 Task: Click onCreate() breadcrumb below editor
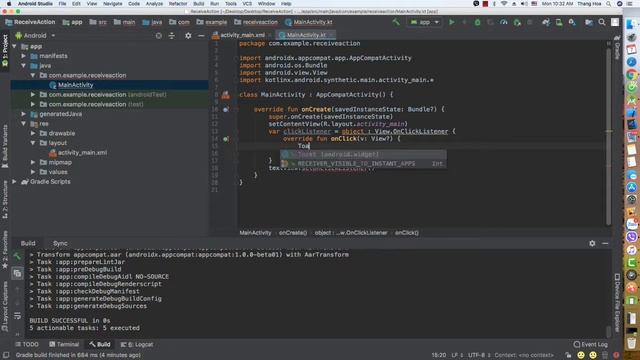point(293,233)
